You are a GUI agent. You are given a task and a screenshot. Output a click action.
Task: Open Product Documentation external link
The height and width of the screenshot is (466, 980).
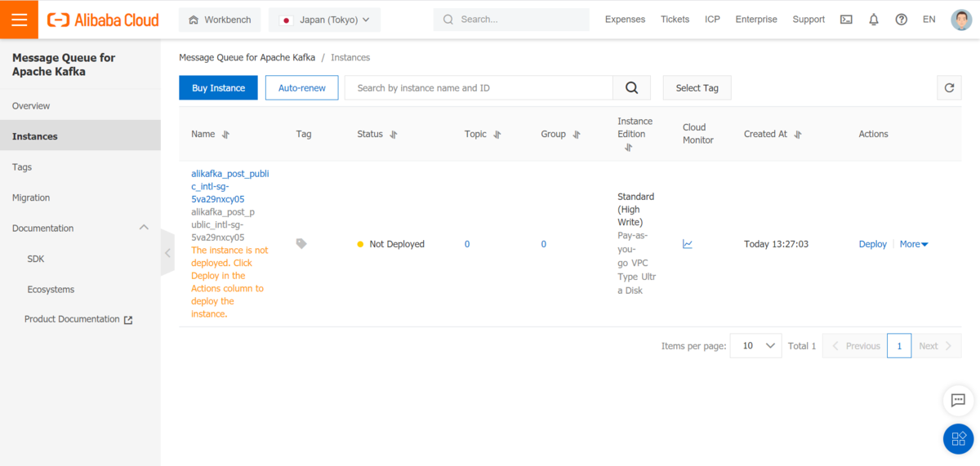[80, 320]
